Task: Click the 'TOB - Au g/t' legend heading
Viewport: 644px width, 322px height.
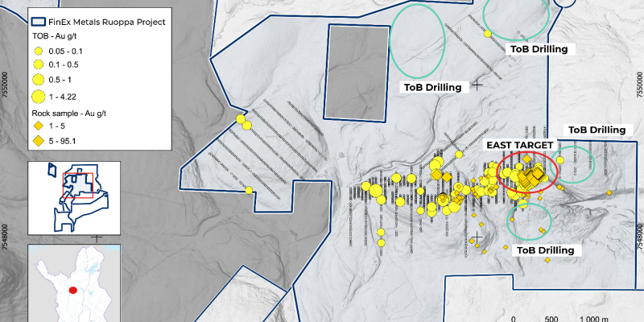Action: pos(60,36)
